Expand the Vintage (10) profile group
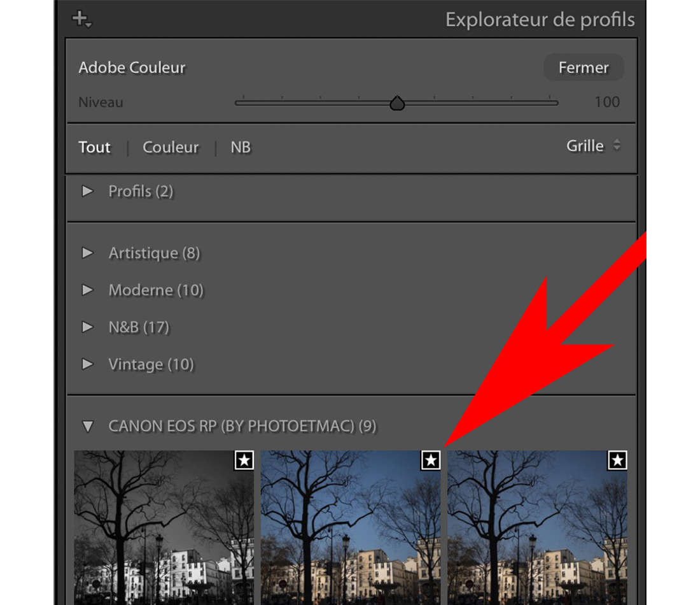Image resolution: width=700 pixels, height=605 pixels. pos(88,364)
